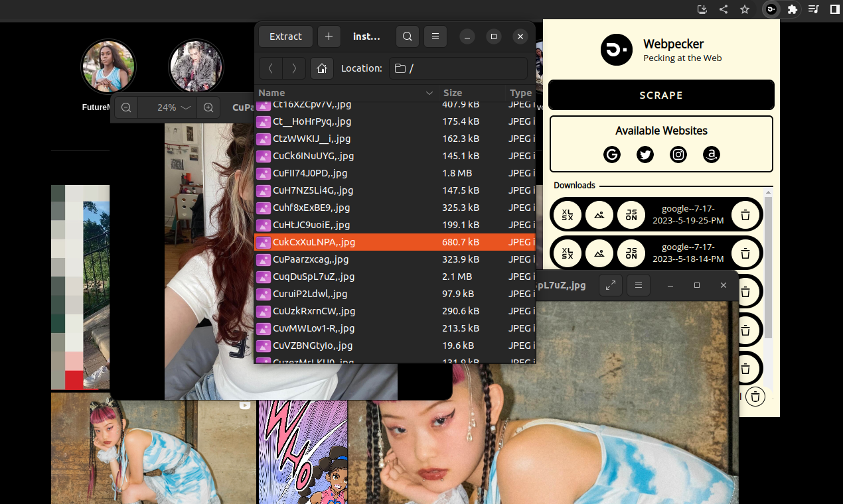Select file Cuhf8xExBE9,.jpg
Screen dimensions: 843x504
[395, 208]
